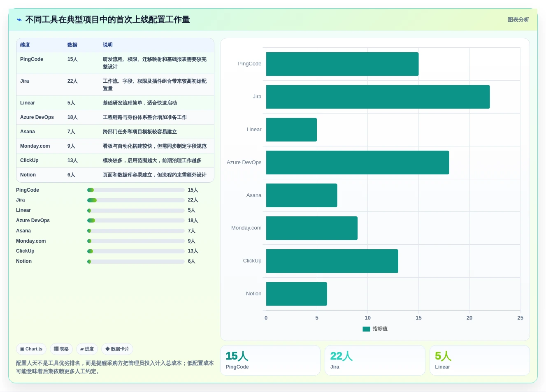The width and height of the screenshot is (546, 392).
Task: Click the Monday.com progress bar
Action: (136, 241)
